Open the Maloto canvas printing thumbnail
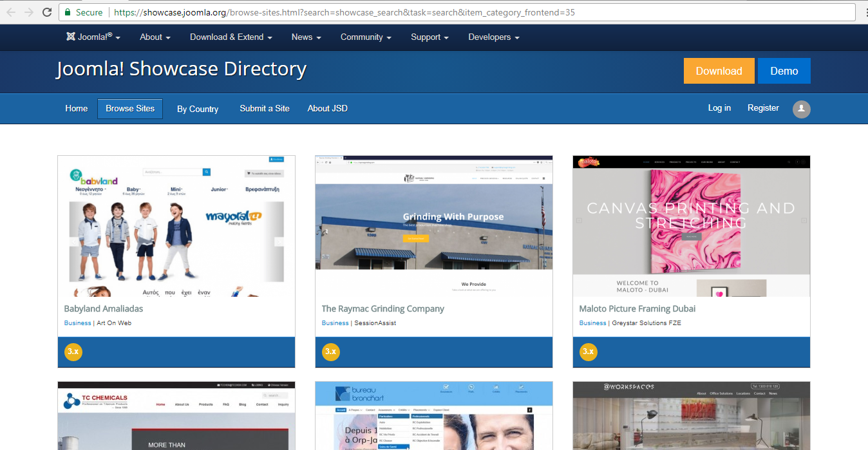 (x=692, y=226)
